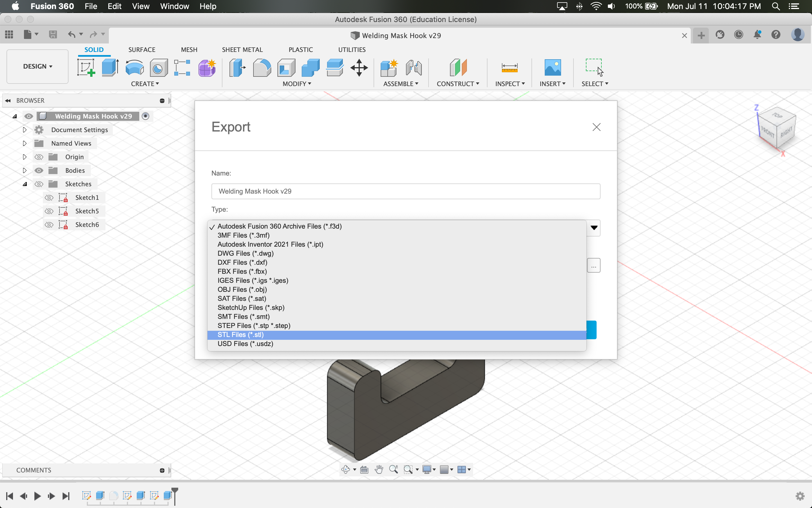
Task: Show the Origin folder
Action: pyautogui.click(x=39, y=157)
